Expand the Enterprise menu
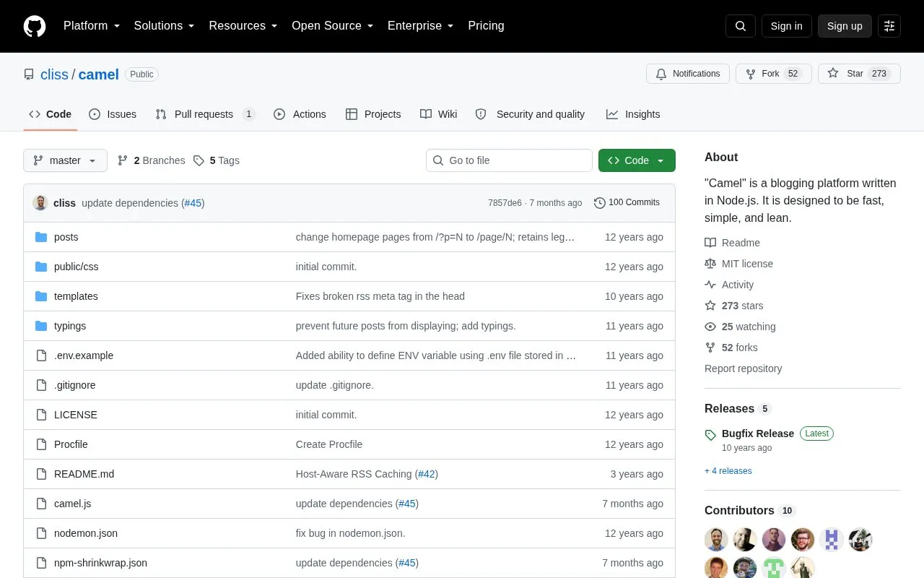 pos(421,26)
